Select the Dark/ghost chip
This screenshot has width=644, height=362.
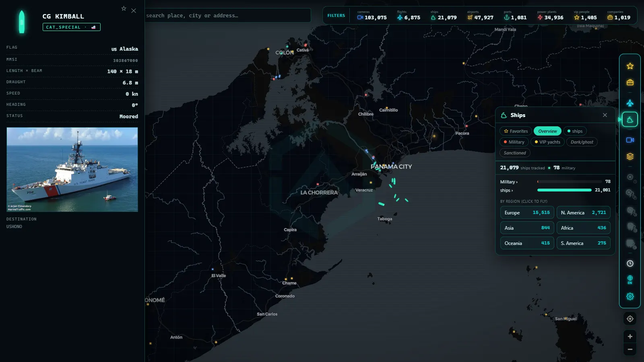pyautogui.click(x=582, y=142)
